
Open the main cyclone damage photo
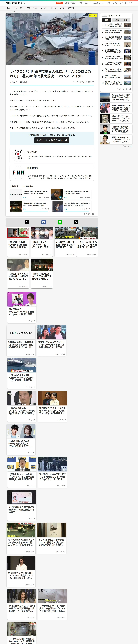pos(52,39)
